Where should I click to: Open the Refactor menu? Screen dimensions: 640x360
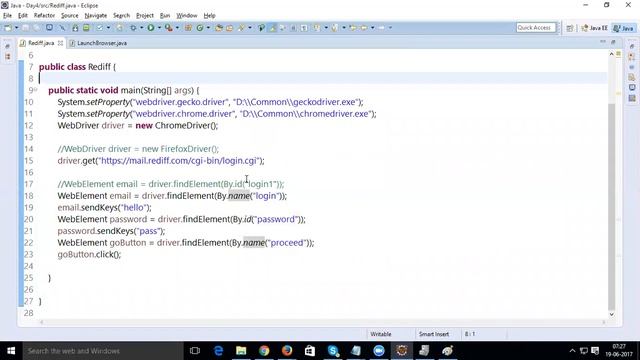[x=44, y=16]
